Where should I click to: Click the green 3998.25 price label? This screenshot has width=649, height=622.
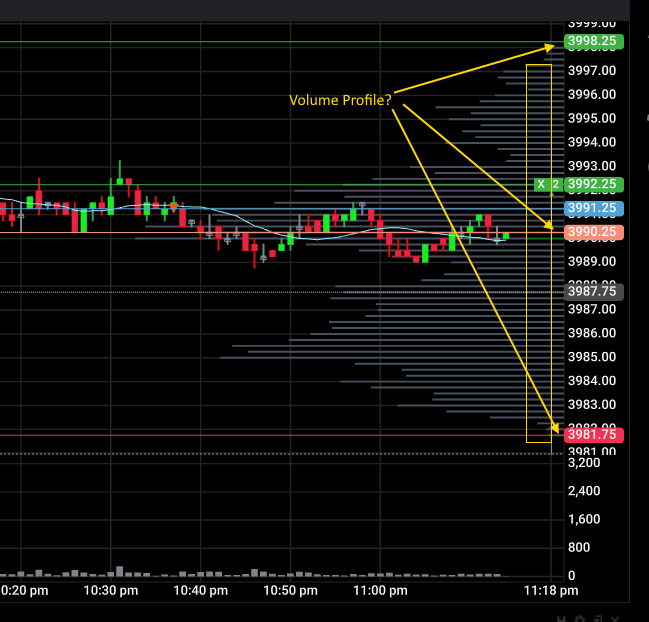pos(594,41)
